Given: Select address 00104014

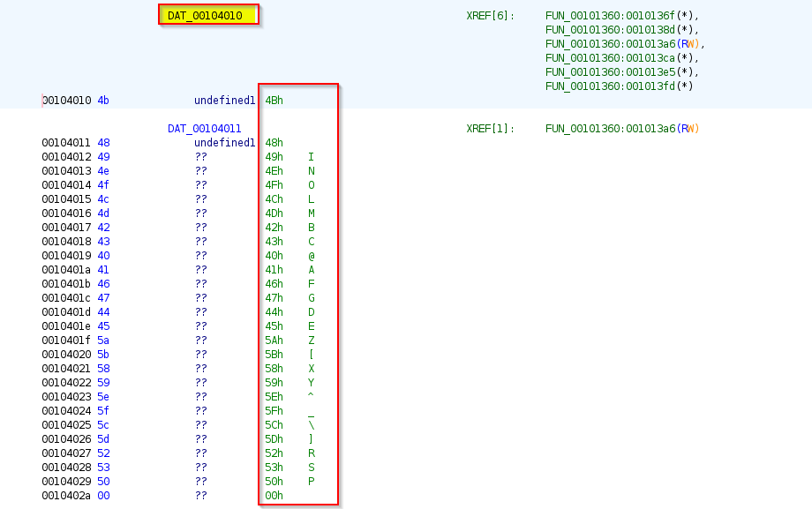Looking at the screenshot, I should tap(66, 185).
